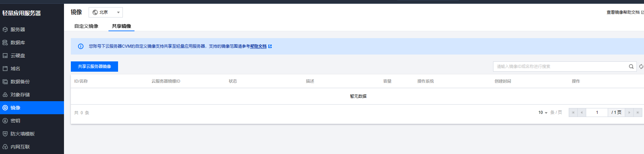
Task: Switch to the 自定义镜像 tab
Action: [86, 26]
